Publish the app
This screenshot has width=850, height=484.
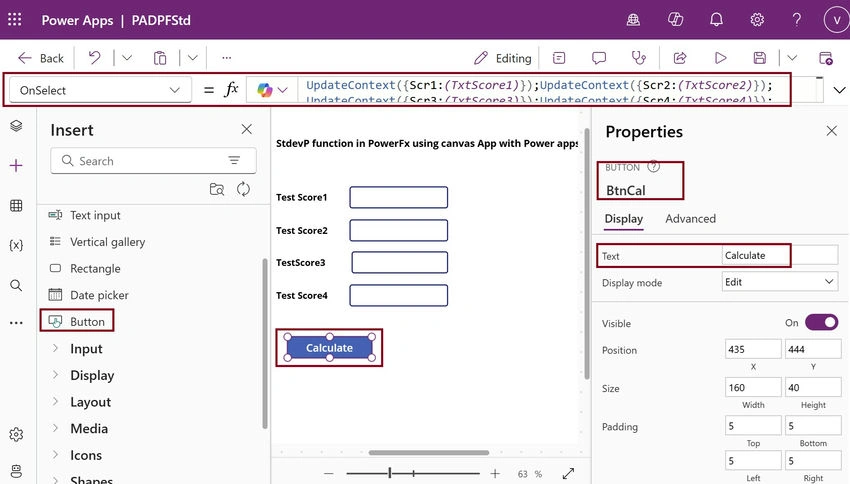tap(826, 58)
